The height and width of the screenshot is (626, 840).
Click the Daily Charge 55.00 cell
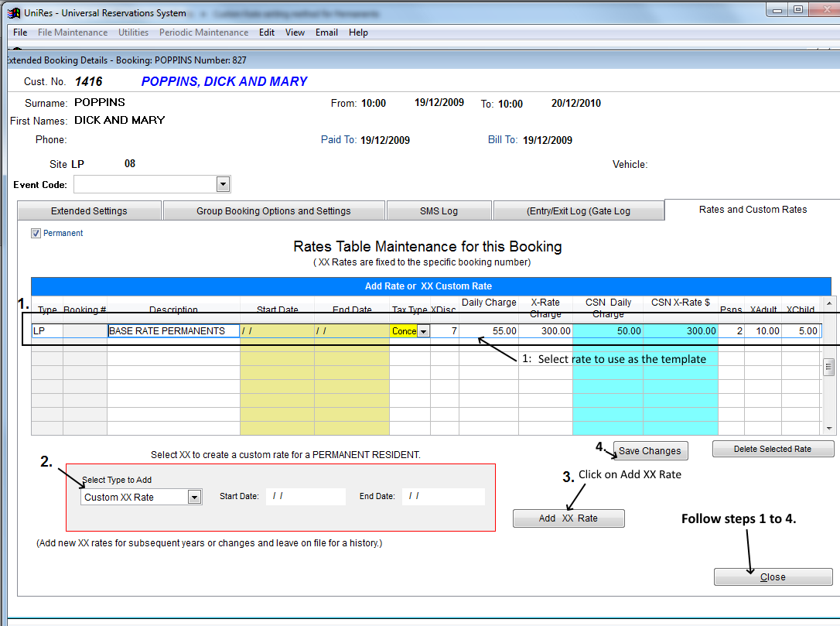489,331
